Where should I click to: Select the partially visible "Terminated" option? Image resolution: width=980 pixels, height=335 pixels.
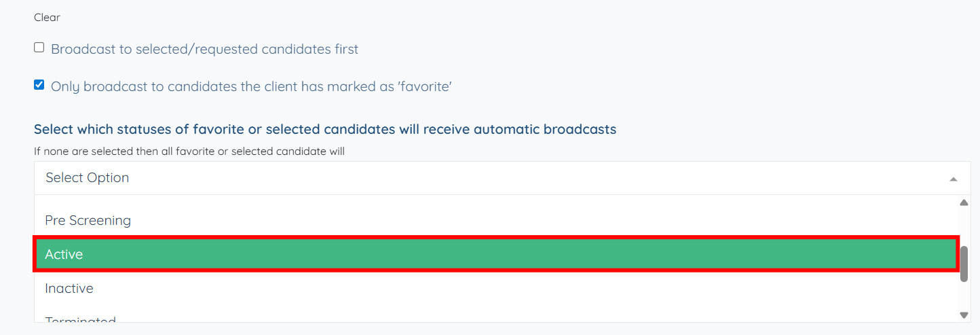(80, 318)
